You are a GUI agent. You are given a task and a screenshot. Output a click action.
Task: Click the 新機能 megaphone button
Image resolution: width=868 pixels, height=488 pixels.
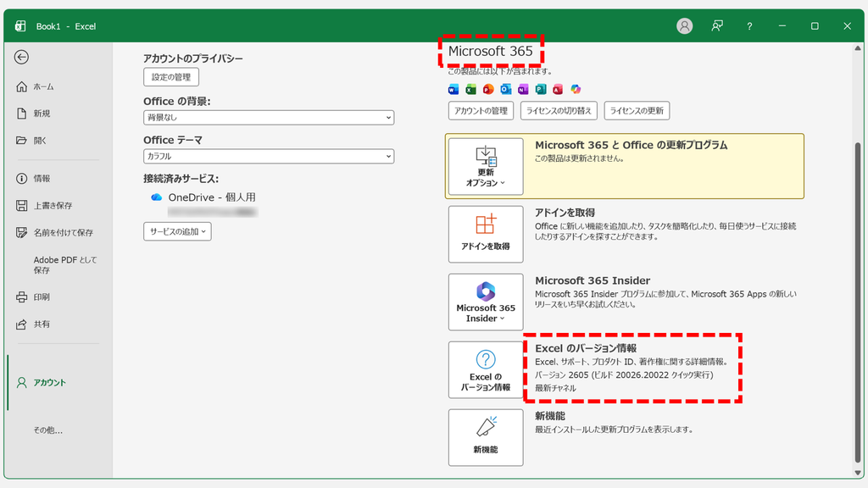point(486,438)
